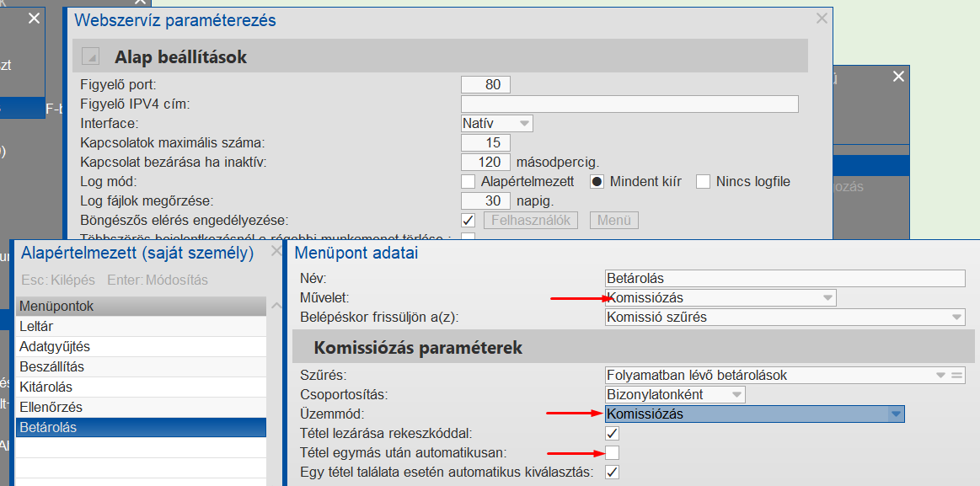Select Beszállítás in the Menüpontok list
The height and width of the screenshot is (486, 980).
tap(141, 366)
